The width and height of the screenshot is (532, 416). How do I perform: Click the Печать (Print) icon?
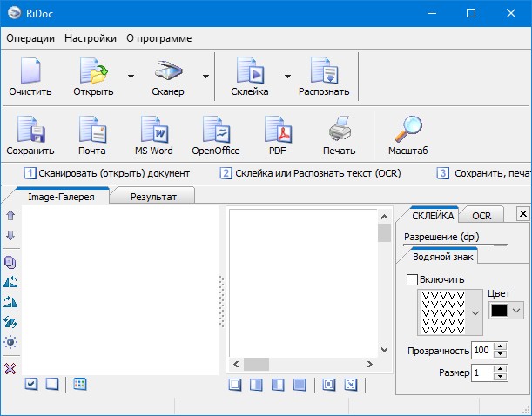[x=339, y=135]
